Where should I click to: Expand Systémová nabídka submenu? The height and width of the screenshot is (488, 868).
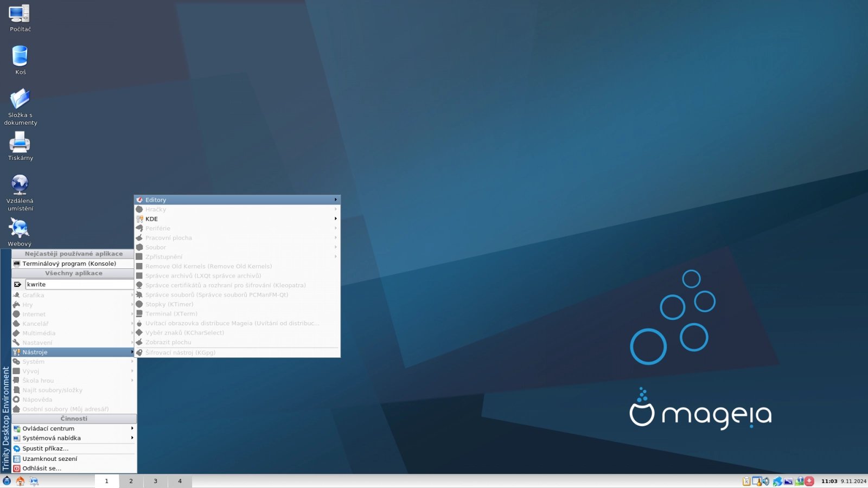tap(73, 438)
